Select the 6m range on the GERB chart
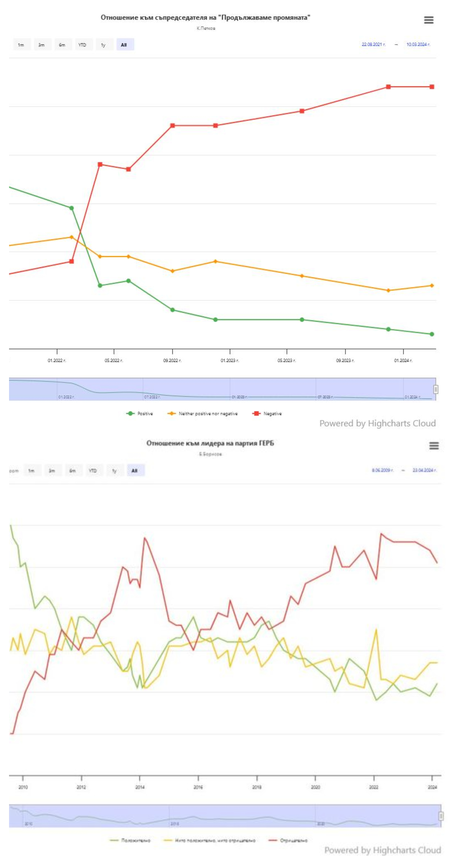The width and height of the screenshot is (460, 868). (x=72, y=470)
